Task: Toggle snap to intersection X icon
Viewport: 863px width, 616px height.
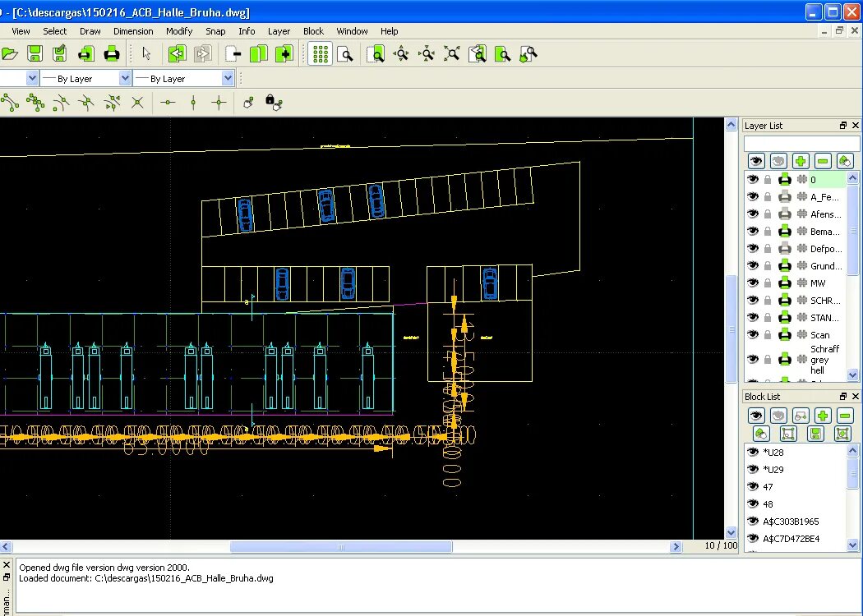Action: (x=137, y=103)
